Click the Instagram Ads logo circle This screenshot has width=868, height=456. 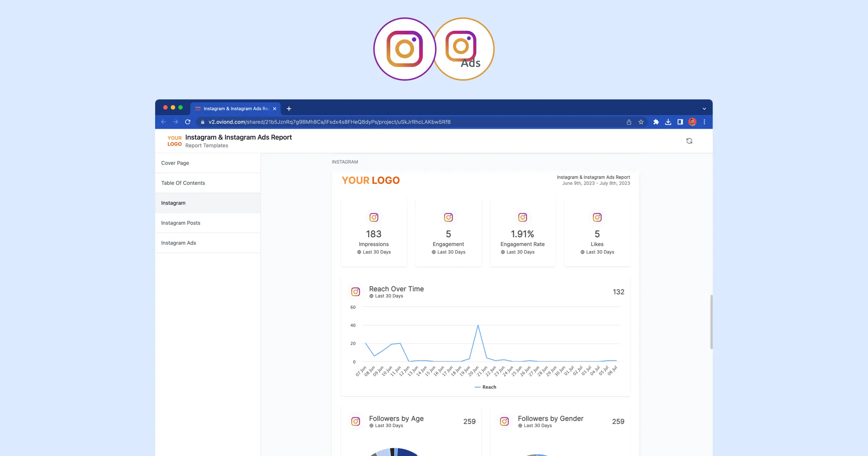(x=464, y=49)
